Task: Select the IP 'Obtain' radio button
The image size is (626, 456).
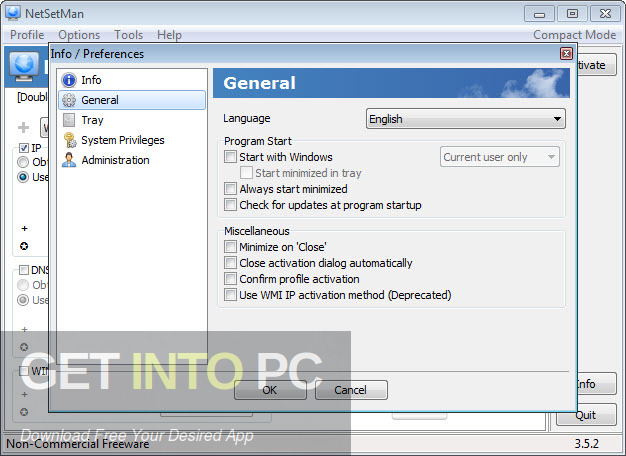Action: pyautogui.click(x=23, y=162)
